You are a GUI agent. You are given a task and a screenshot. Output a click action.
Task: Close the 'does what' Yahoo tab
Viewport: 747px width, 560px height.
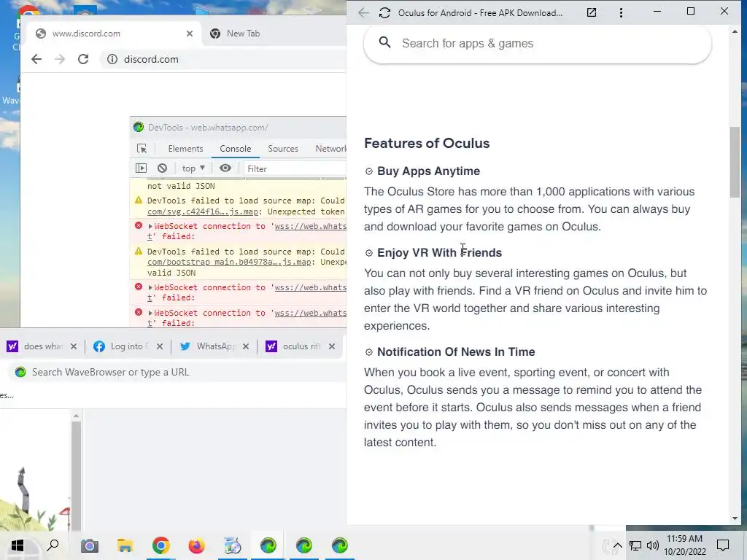click(x=74, y=346)
